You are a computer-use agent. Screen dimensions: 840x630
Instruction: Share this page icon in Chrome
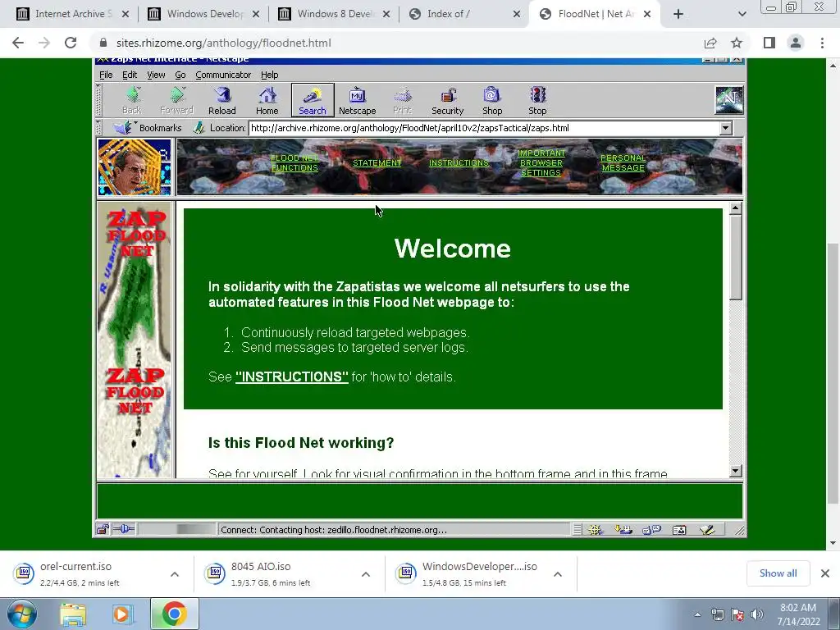click(710, 43)
